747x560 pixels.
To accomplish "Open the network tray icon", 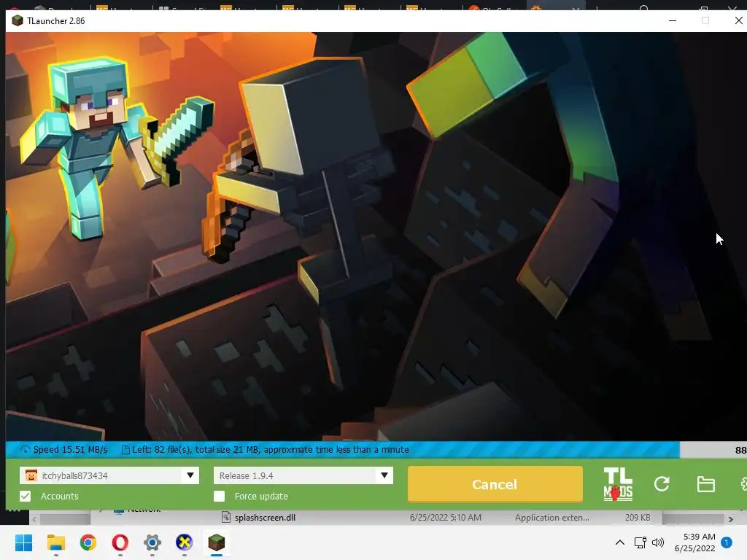I will click(x=640, y=542).
